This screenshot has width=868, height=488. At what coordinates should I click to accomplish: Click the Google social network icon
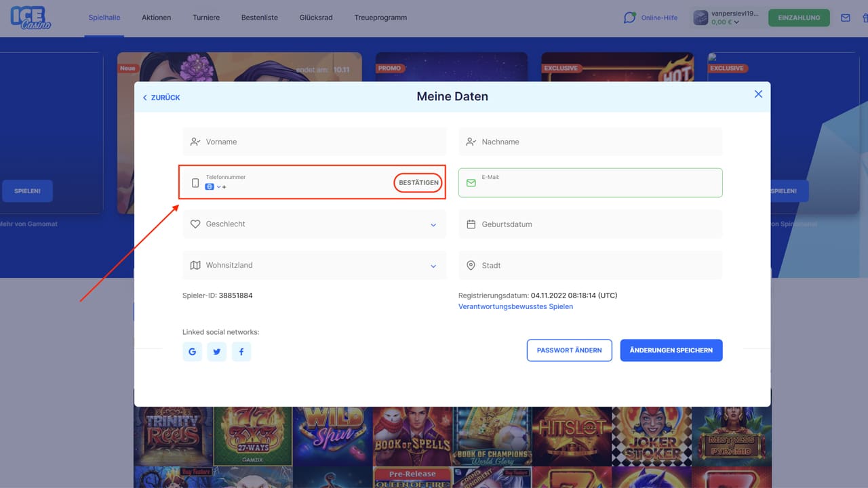(x=192, y=352)
